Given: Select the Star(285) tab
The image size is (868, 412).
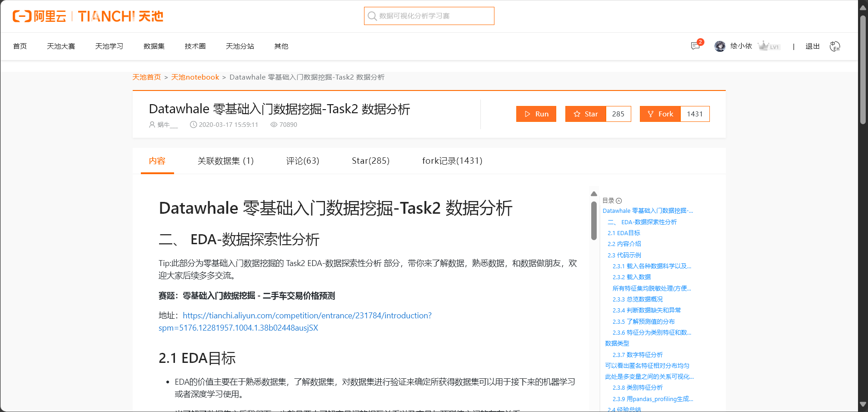Looking at the screenshot, I should [x=370, y=161].
